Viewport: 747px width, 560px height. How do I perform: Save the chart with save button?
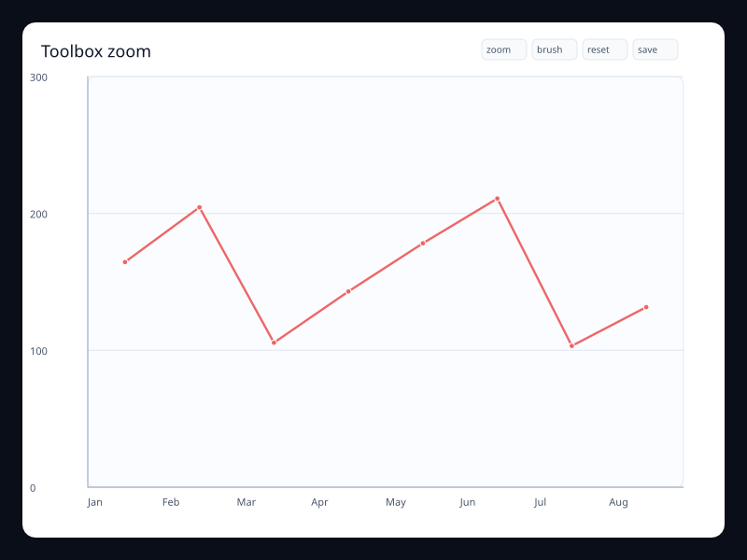coord(655,49)
